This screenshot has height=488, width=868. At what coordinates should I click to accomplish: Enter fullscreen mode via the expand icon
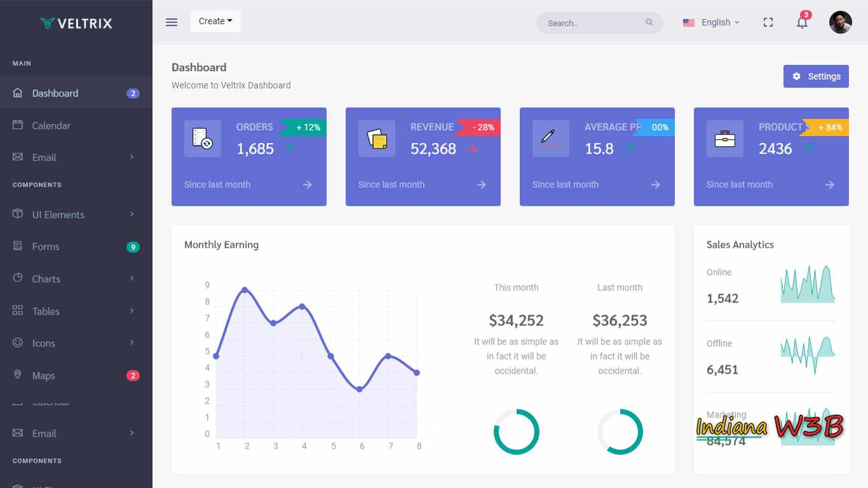tap(768, 22)
